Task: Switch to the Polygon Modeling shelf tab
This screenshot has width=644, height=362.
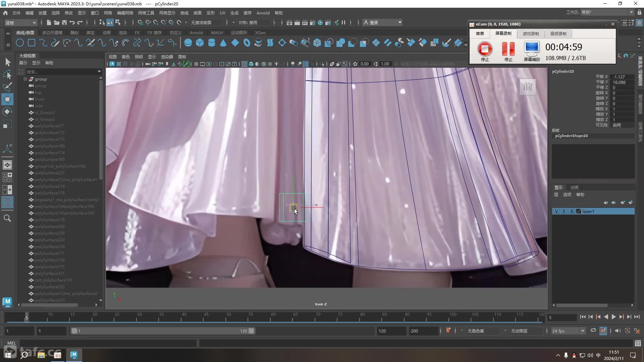Action: click(52, 33)
